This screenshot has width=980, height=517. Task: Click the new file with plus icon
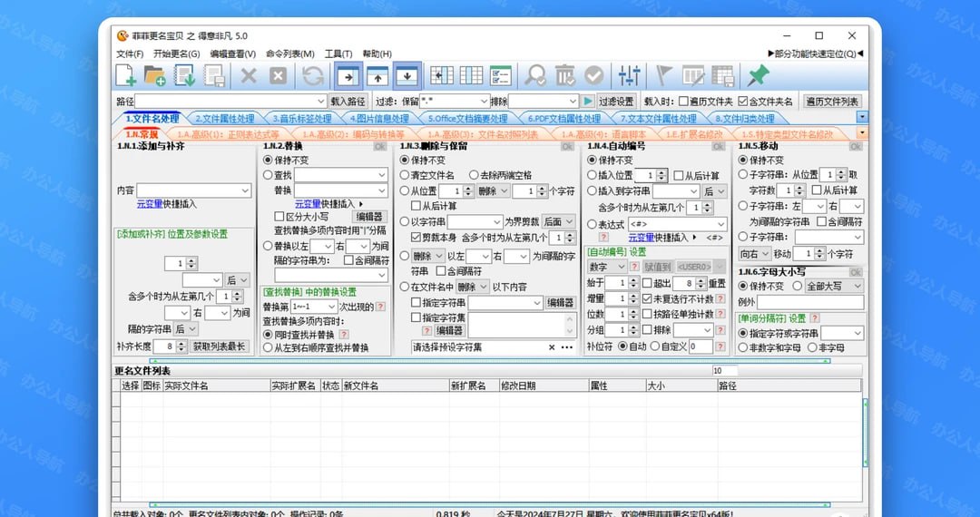point(125,76)
